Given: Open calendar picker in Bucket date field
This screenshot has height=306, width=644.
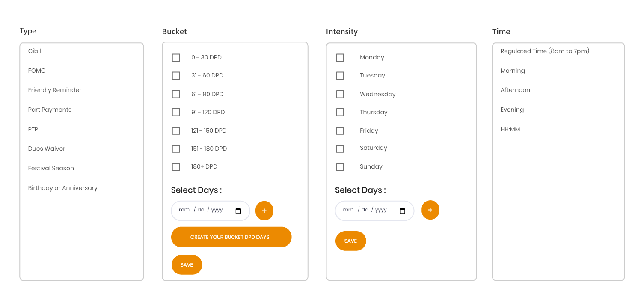Looking at the screenshot, I should click(x=238, y=211).
